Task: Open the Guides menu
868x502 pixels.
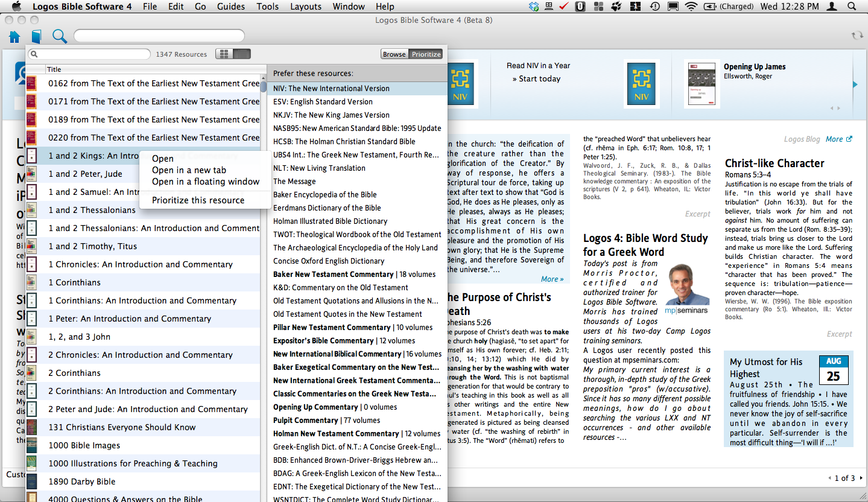Action: 231,7
